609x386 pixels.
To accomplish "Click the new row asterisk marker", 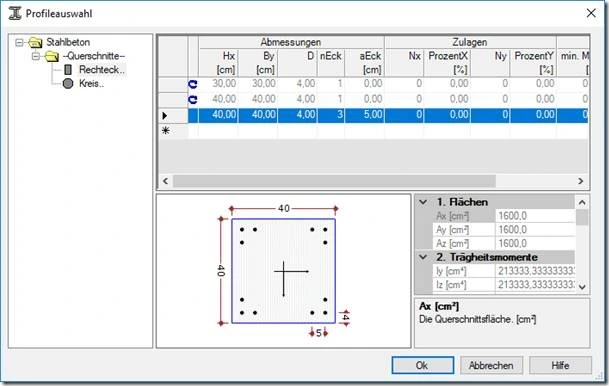I will click(166, 131).
